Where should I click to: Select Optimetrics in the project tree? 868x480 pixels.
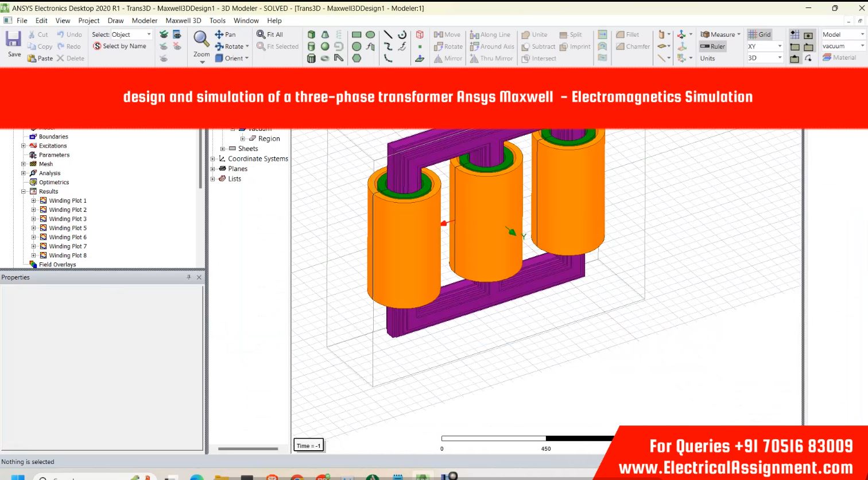click(54, 183)
